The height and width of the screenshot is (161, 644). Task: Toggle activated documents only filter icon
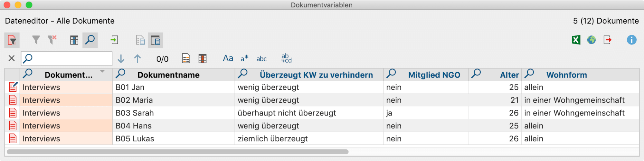pos(12,40)
